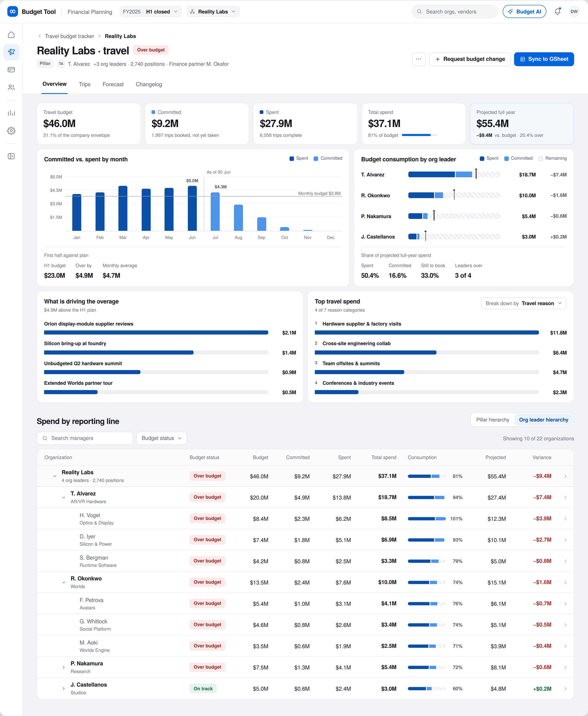Open the people icon in sidebar
This screenshot has width=588, height=716.
[11, 87]
